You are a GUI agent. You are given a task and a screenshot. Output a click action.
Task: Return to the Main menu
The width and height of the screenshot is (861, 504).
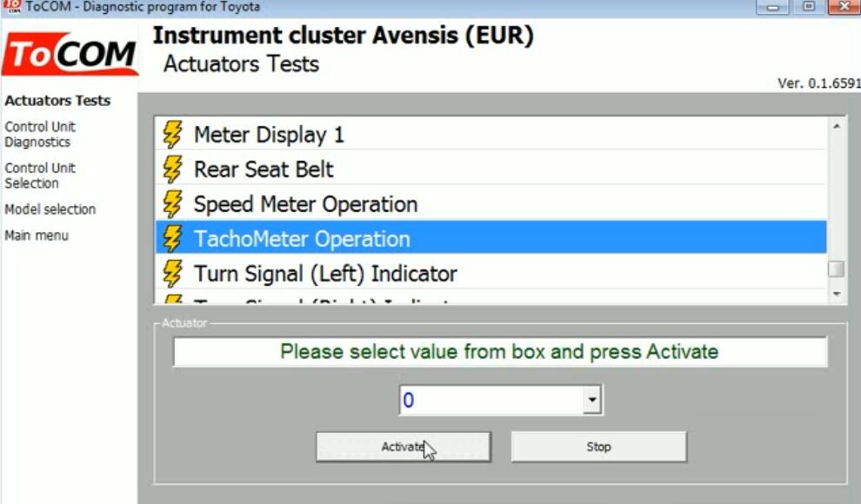tap(37, 235)
